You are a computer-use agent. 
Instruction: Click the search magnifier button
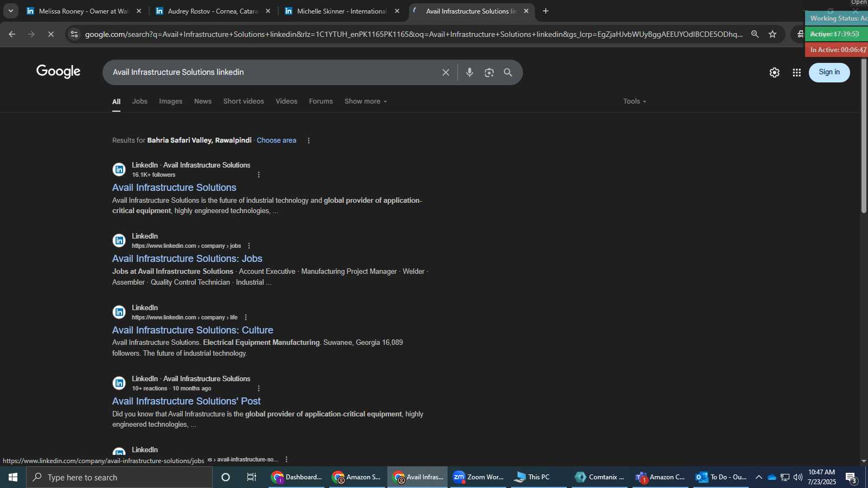(508, 72)
